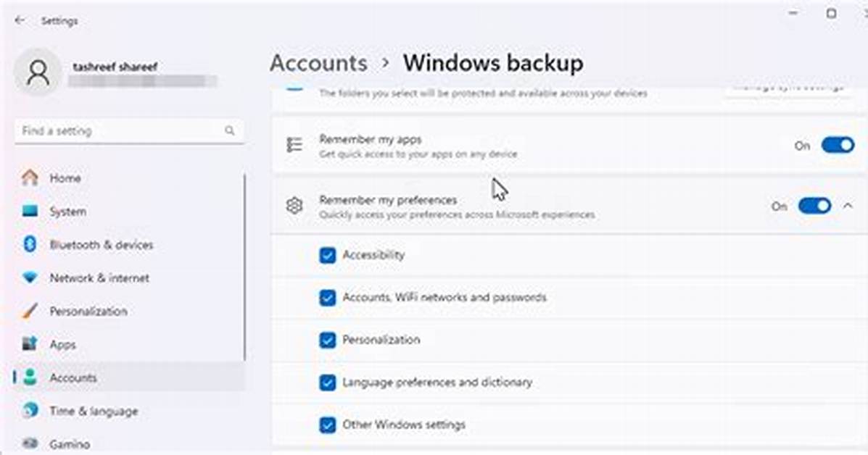
Task: Open the Home settings page
Action: tap(128, 178)
